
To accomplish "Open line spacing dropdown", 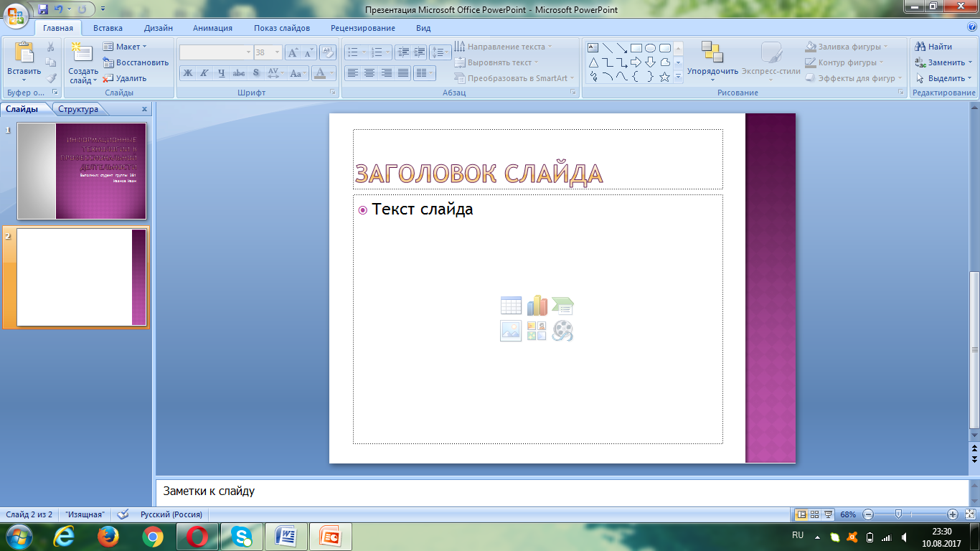I will pos(440,52).
